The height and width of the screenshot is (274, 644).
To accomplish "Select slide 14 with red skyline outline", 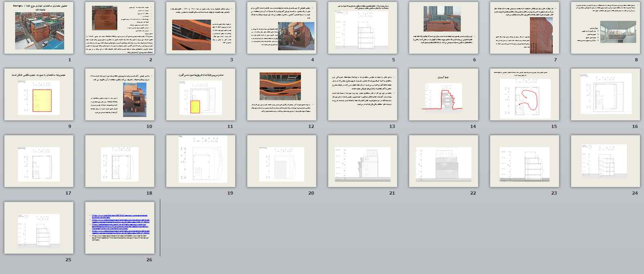I will [444, 94].
